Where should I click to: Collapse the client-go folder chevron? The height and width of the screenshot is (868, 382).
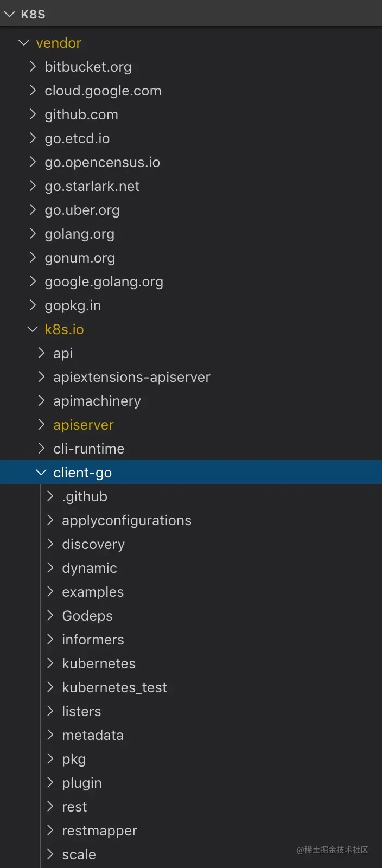coord(41,472)
